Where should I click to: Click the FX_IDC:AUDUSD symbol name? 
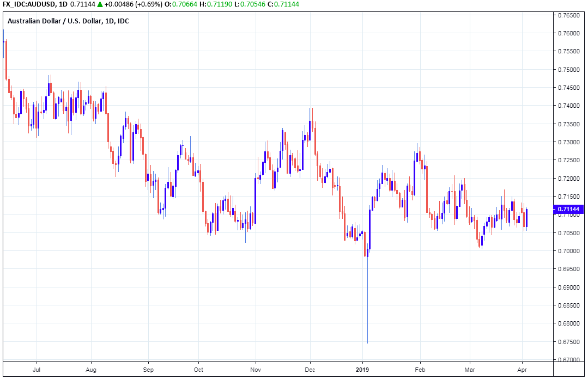(x=28, y=5)
